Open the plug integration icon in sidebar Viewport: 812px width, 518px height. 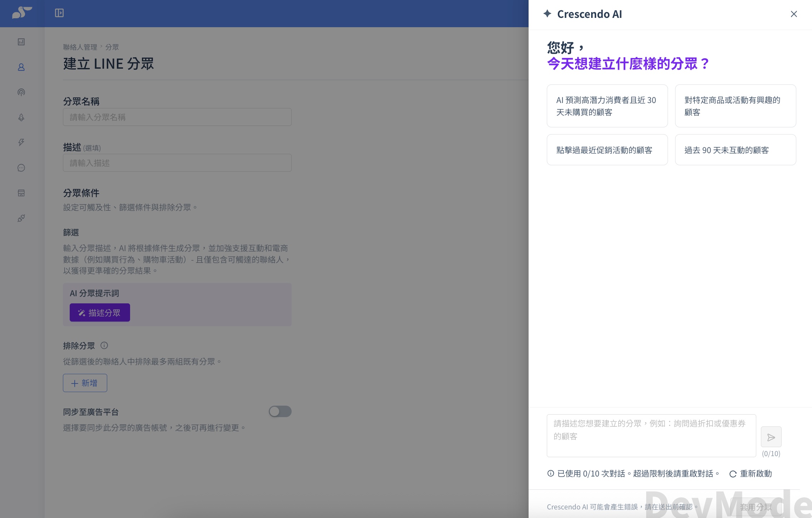[21, 218]
